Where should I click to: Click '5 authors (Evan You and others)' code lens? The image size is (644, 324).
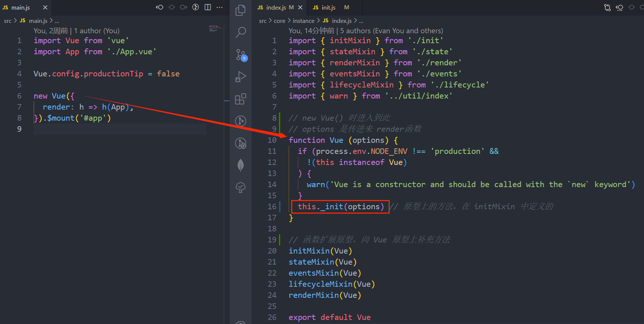point(392,31)
